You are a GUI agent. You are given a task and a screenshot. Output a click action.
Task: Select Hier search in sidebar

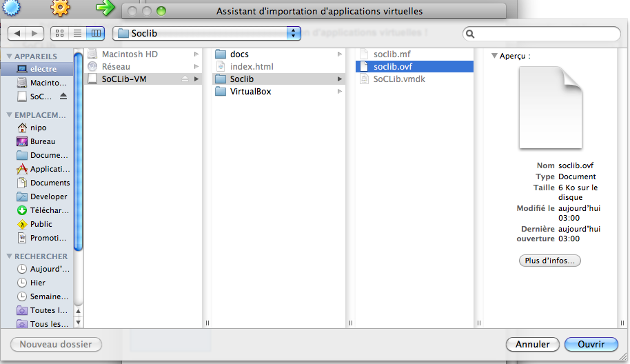37,283
